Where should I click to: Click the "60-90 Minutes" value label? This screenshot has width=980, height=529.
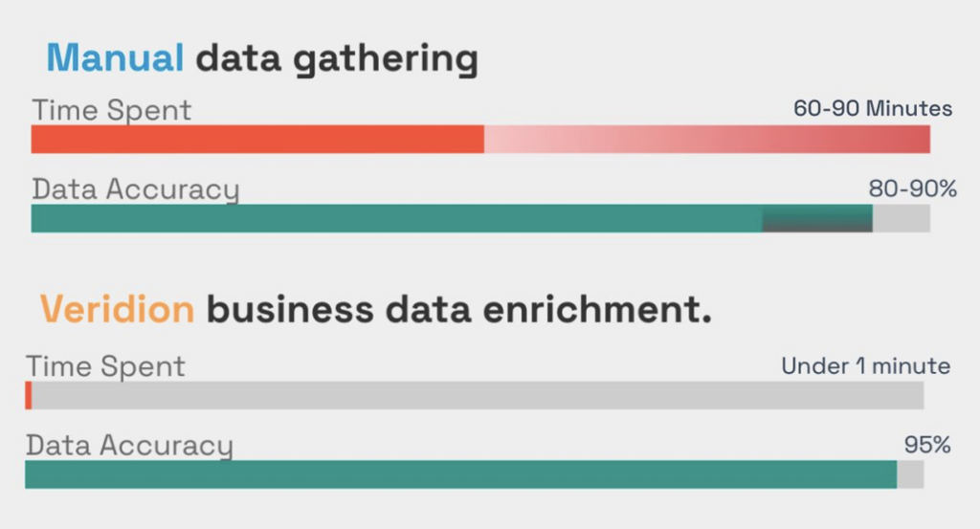click(873, 108)
